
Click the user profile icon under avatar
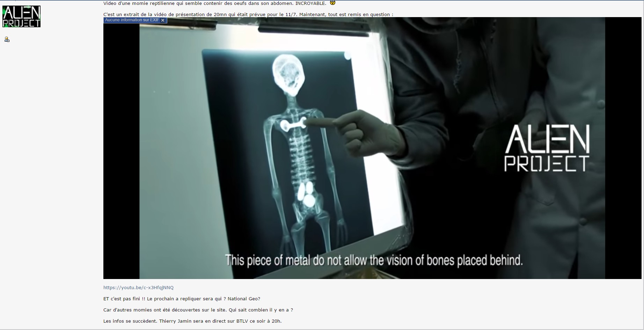coord(7,39)
